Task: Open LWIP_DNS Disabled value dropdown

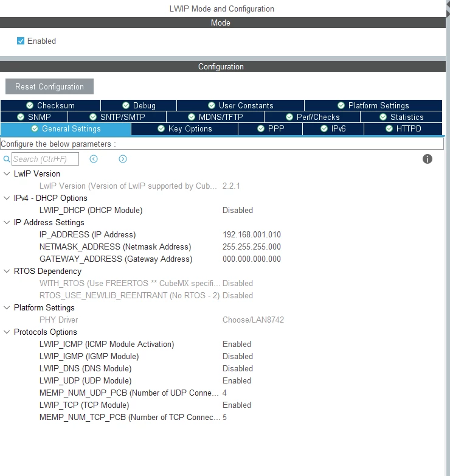Action: 237,368
